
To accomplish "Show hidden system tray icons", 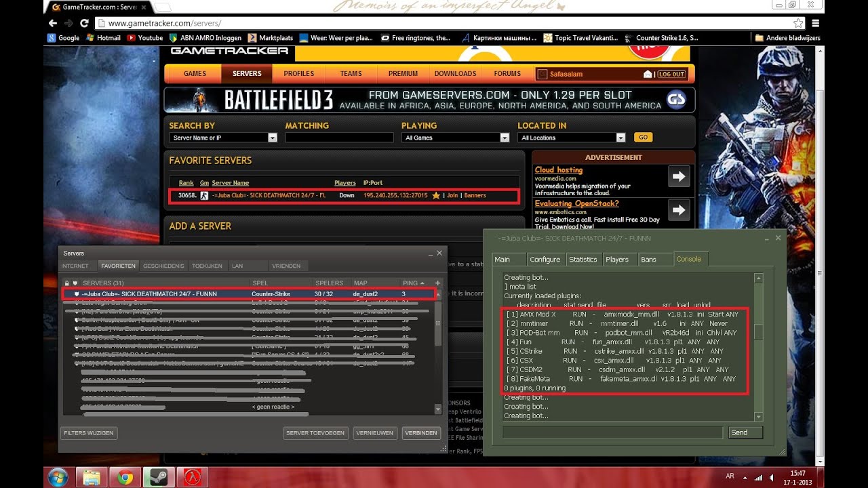I will tap(744, 477).
